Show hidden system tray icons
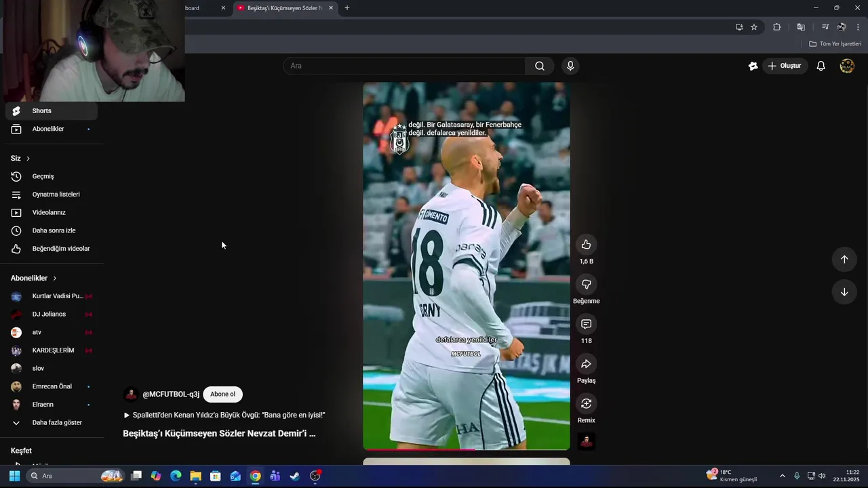Image resolution: width=868 pixels, height=488 pixels. (x=782, y=476)
